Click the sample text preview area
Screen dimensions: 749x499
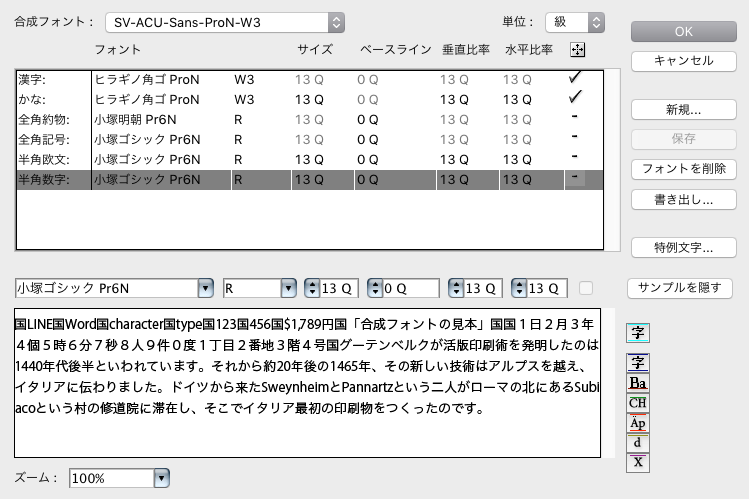tap(307, 383)
